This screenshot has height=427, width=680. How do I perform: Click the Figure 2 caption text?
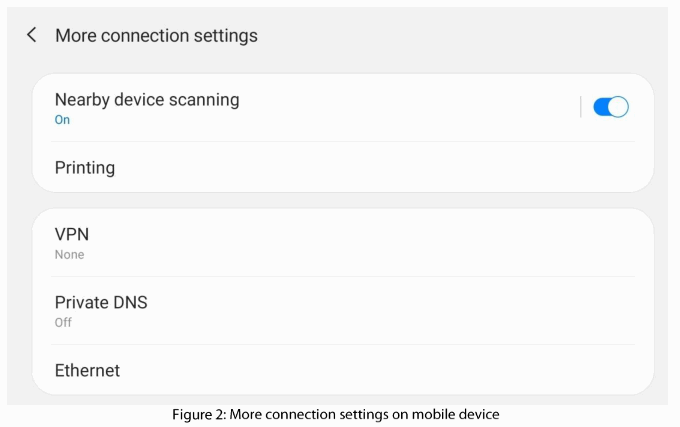338,415
